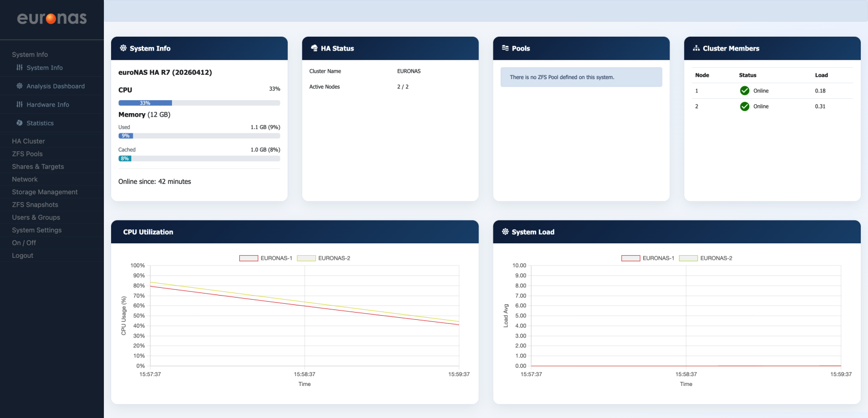Screen dimensions: 868x418
Task: Click node 2 load value 0.31
Action: tap(820, 106)
